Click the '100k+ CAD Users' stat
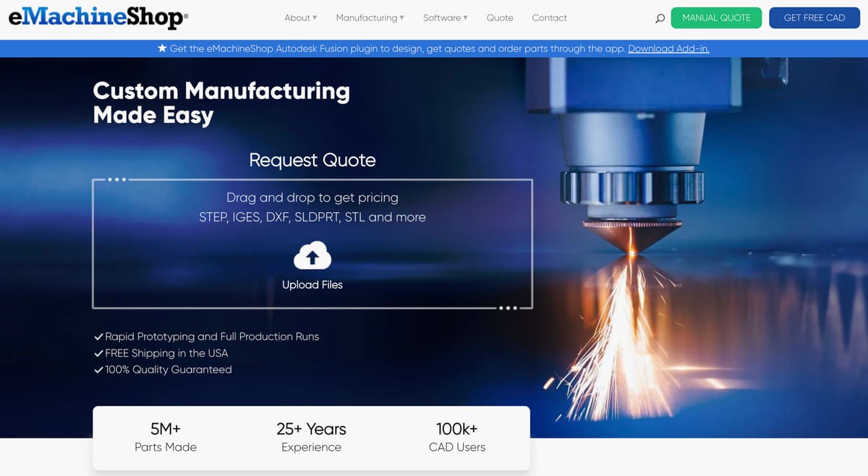868x476 pixels. click(x=457, y=438)
